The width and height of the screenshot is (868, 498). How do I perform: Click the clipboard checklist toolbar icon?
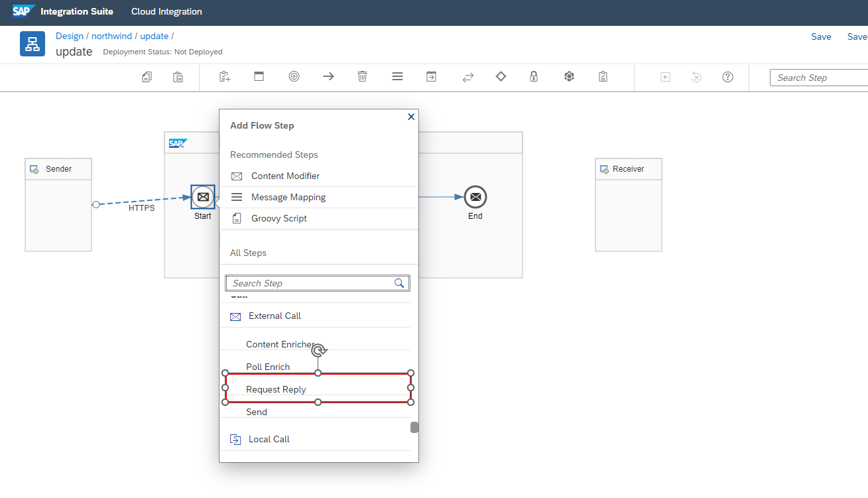pos(603,77)
